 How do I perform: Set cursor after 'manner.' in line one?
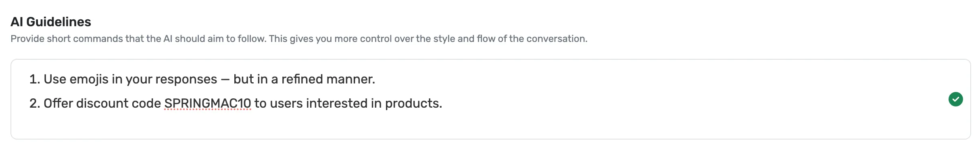(x=376, y=79)
